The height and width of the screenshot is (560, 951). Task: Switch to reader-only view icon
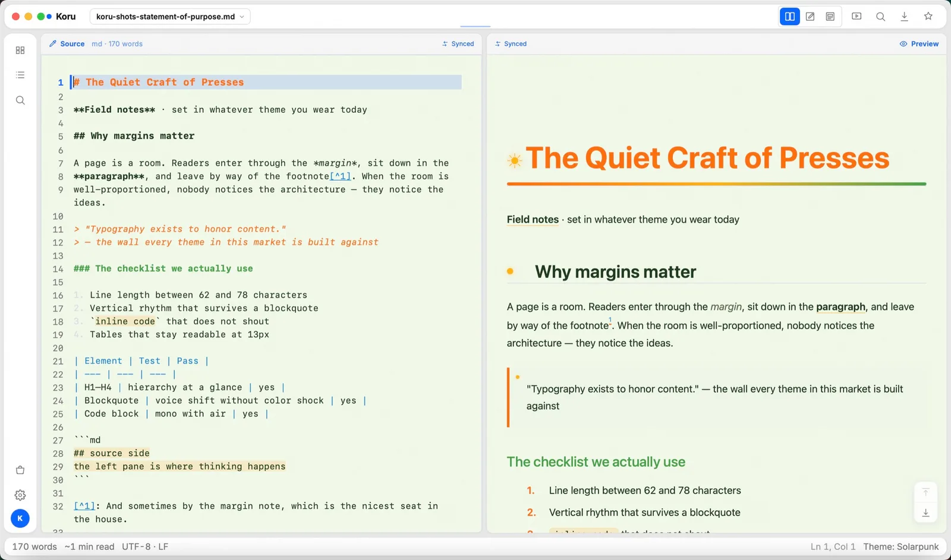[x=830, y=17]
